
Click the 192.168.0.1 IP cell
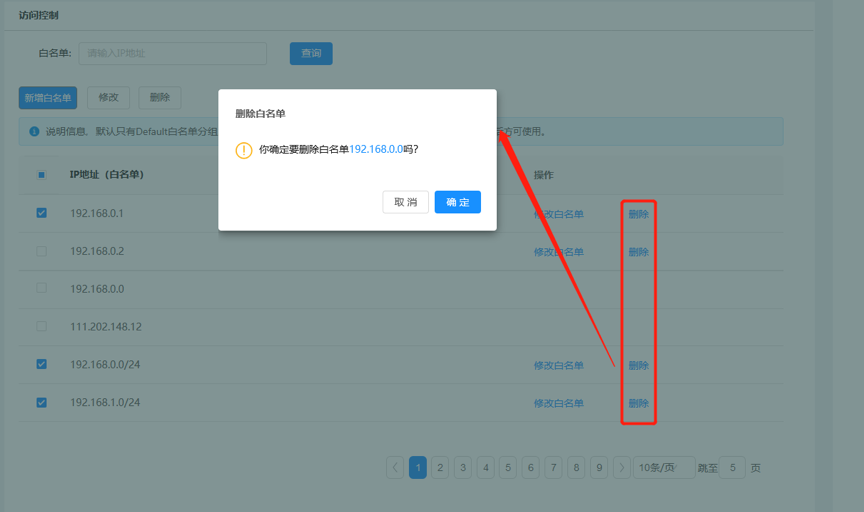97,213
